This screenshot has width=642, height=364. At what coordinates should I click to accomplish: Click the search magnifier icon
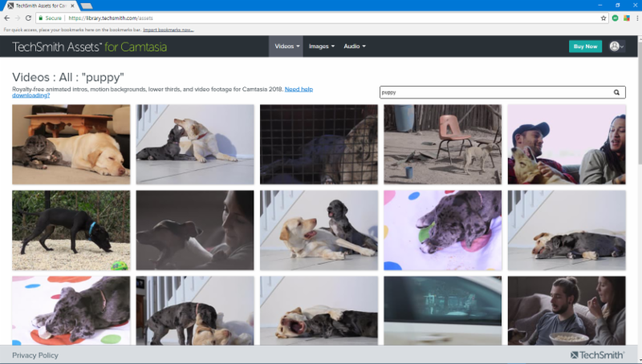pos(616,92)
